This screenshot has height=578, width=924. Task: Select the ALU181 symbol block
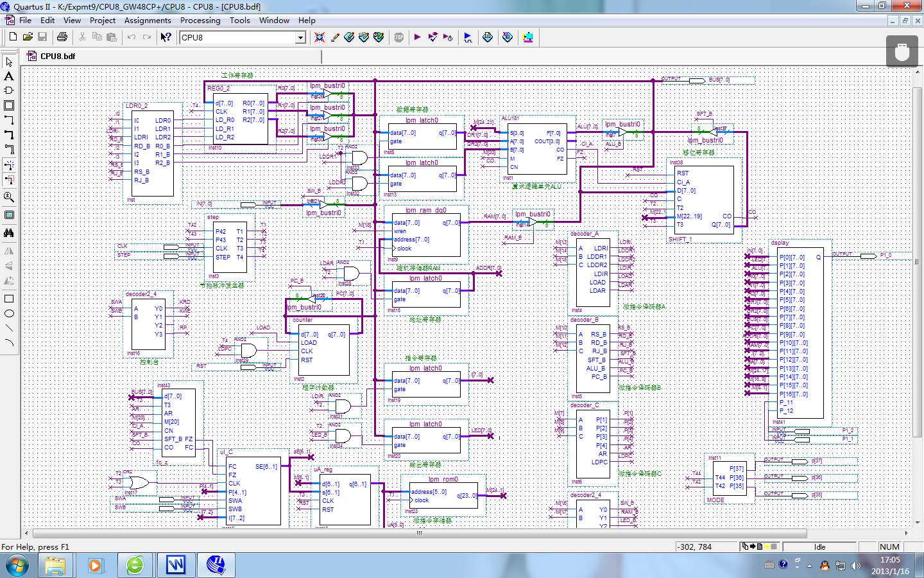click(538, 148)
